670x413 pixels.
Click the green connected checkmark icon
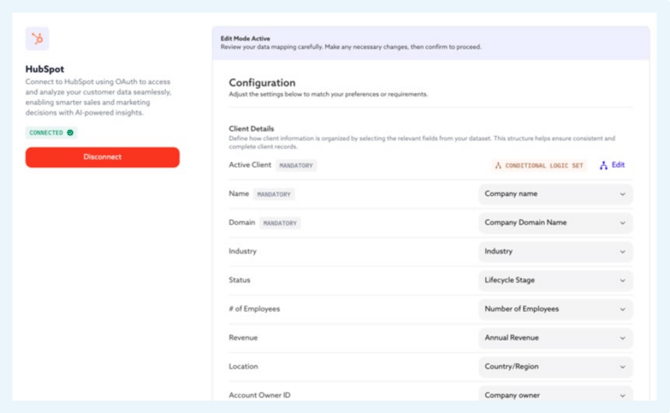coord(70,132)
